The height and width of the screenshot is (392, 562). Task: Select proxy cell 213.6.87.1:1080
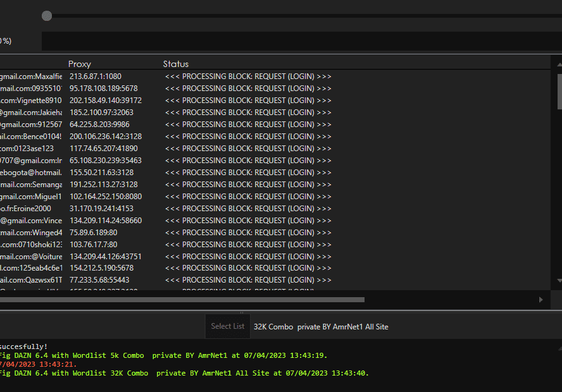point(96,77)
